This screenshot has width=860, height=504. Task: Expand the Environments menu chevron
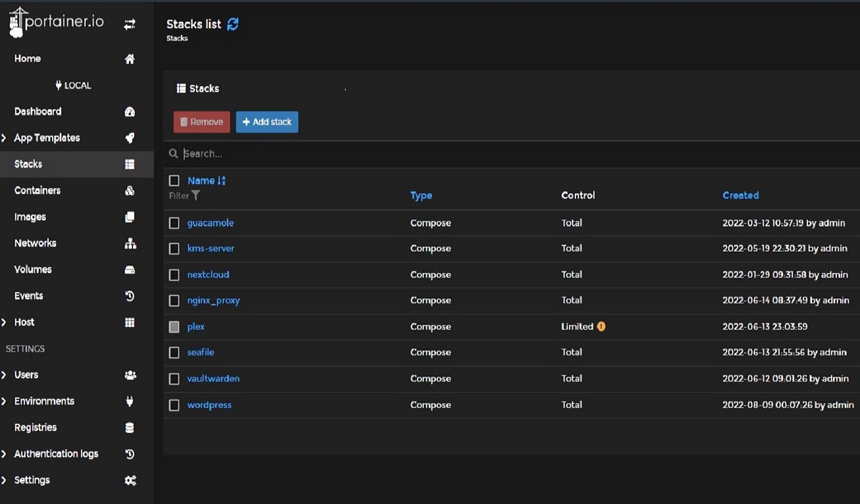(x=4, y=401)
